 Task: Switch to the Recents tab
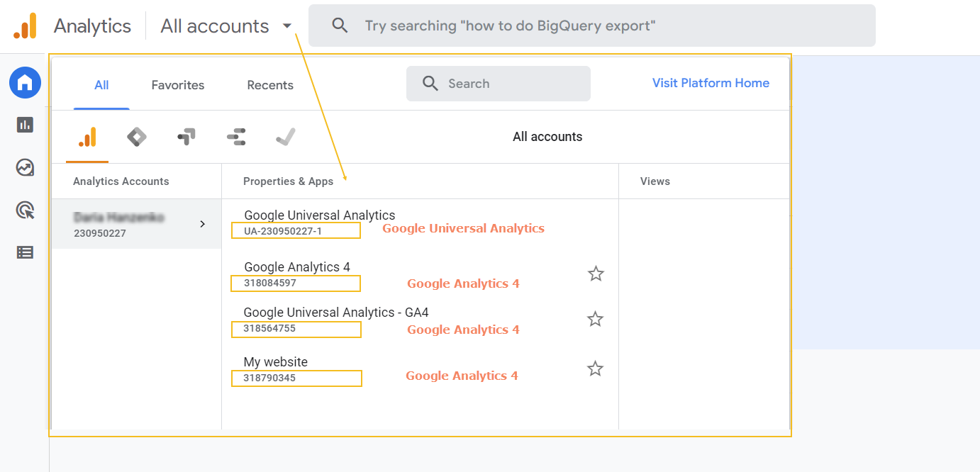point(270,85)
